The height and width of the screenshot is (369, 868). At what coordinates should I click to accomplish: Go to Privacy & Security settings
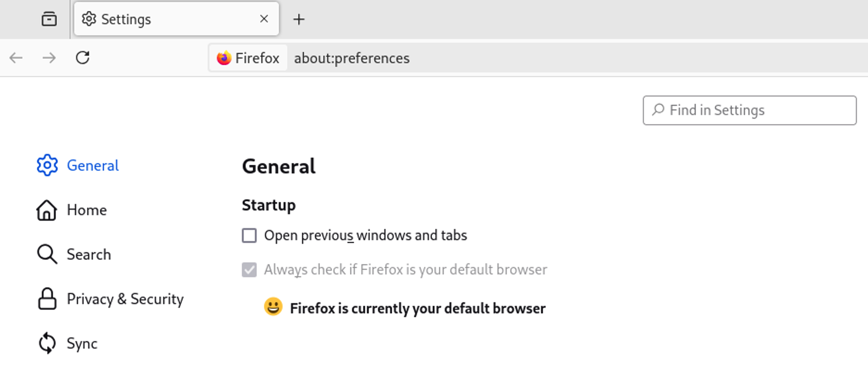(125, 299)
